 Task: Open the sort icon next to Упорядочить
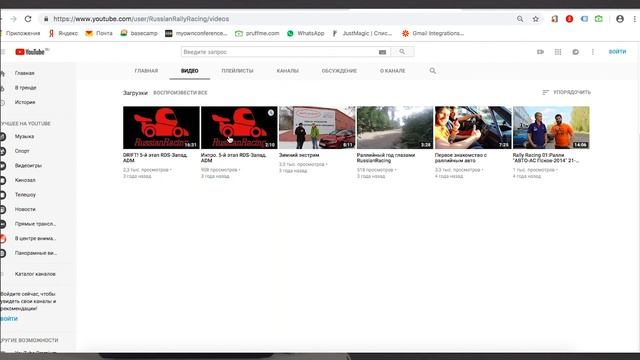545,92
